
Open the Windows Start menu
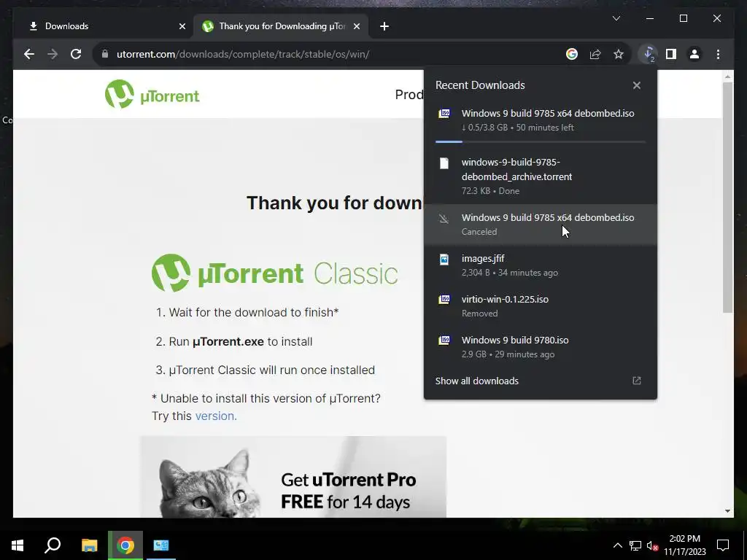[x=18, y=545]
